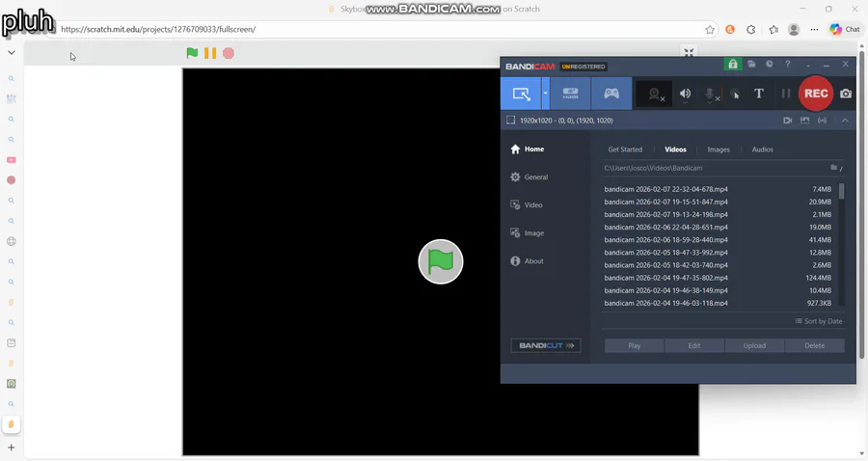Capture screenshot with camera icon
The width and height of the screenshot is (868, 461).
coord(846,94)
